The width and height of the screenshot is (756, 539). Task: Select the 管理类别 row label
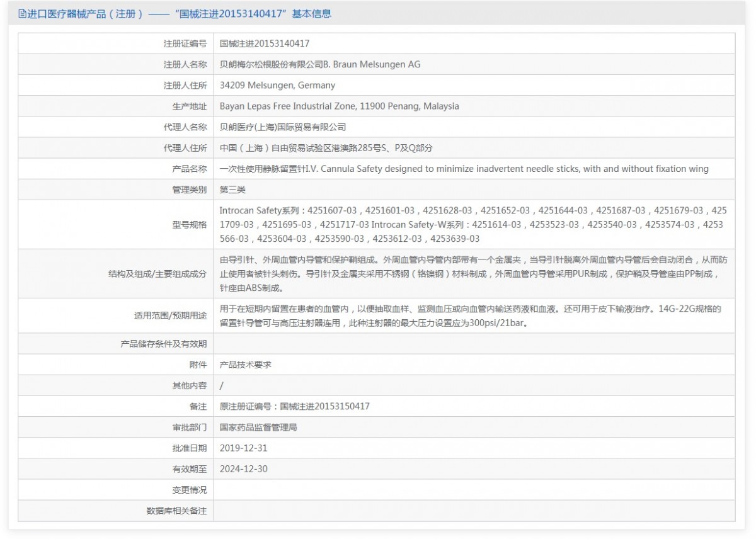(190, 190)
